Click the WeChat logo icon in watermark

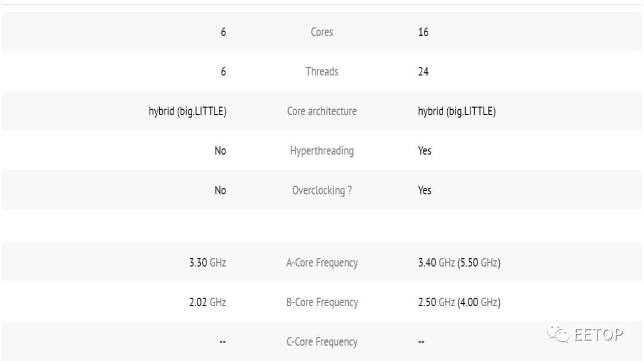(x=558, y=333)
